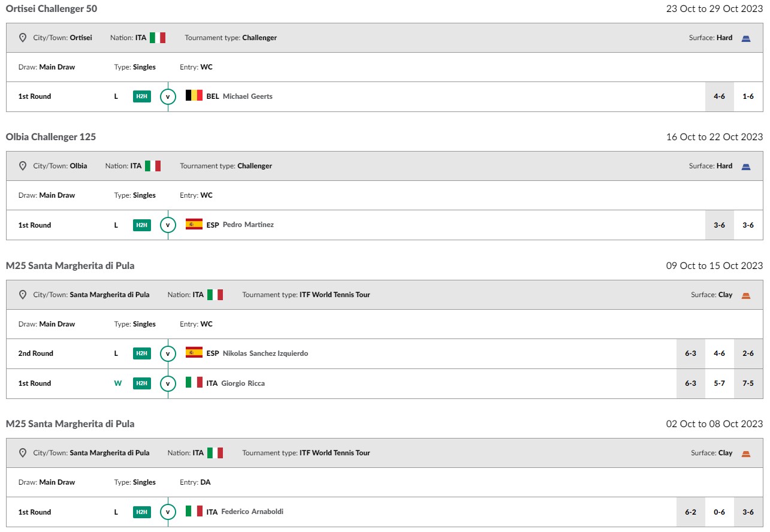Click the 'v' circle next to Pedro Martinez

(168, 225)
